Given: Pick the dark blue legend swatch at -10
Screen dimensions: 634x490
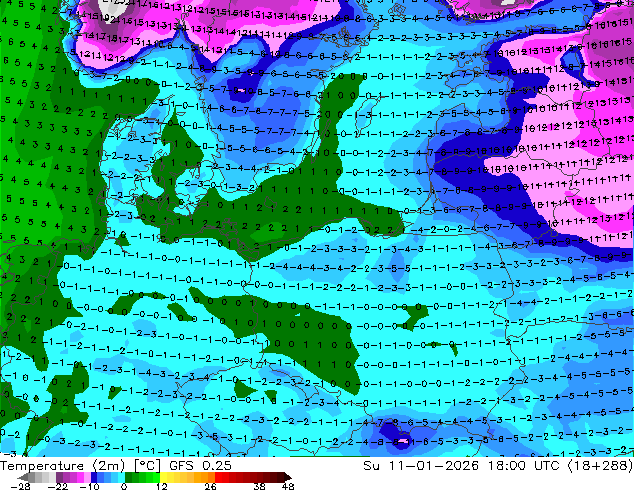Looking at the screenshot, I should click(94, 477).
